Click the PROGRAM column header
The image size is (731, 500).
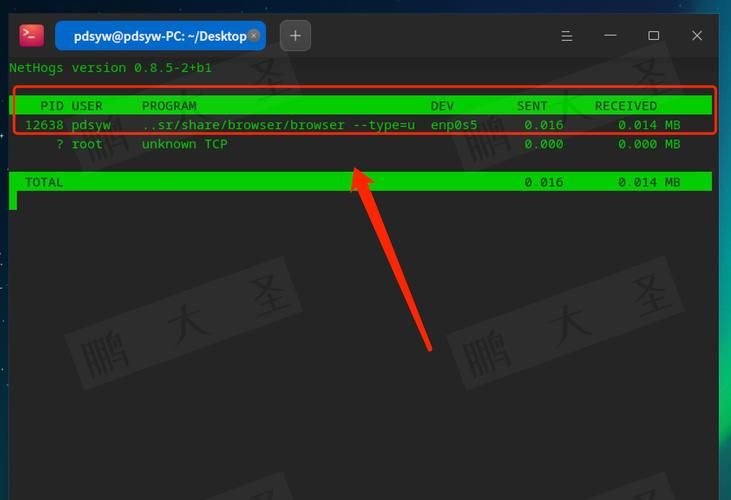[169, 106]
